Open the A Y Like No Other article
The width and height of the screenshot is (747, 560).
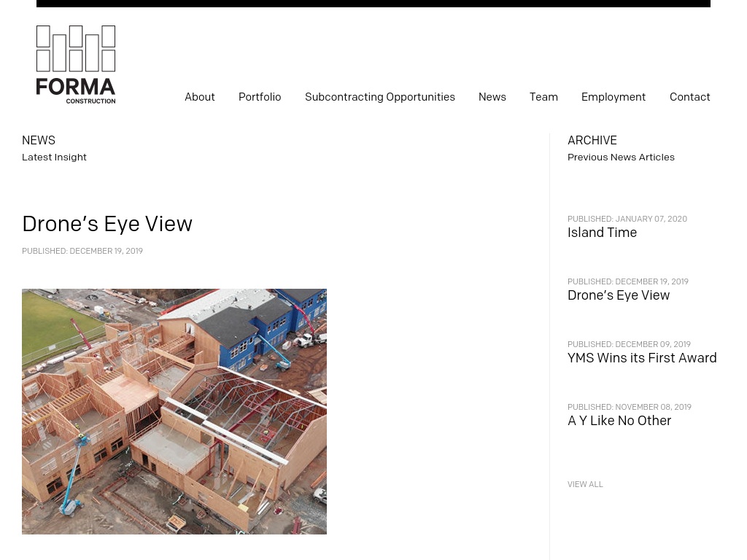619,421
